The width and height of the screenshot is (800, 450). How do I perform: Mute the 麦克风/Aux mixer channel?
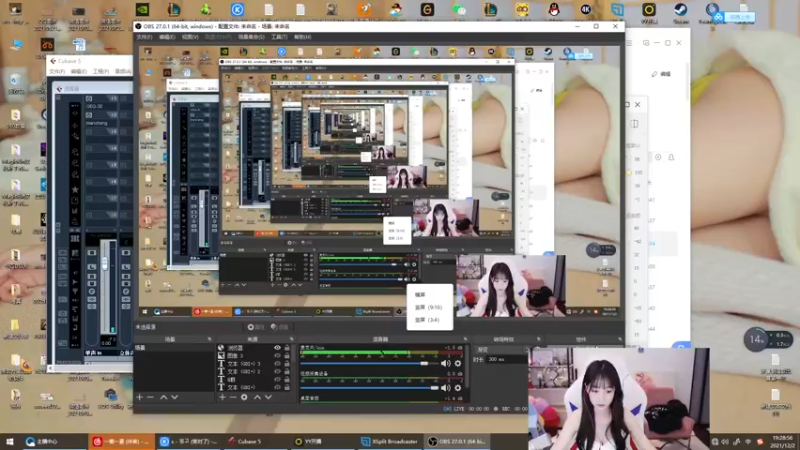coord(445,363)
